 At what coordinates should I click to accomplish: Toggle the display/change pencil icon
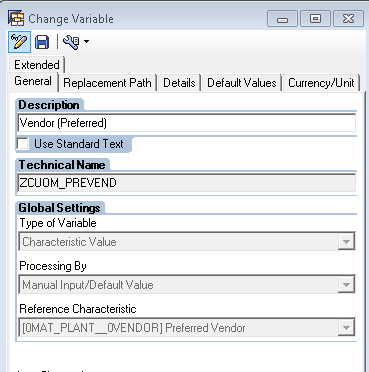point(19,42)
